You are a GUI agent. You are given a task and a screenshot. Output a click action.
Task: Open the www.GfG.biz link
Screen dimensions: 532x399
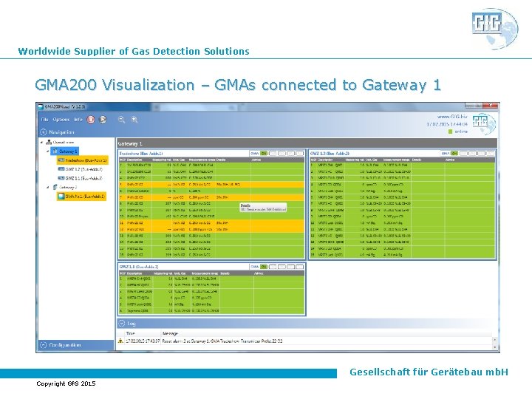click(x=452, y=117)
